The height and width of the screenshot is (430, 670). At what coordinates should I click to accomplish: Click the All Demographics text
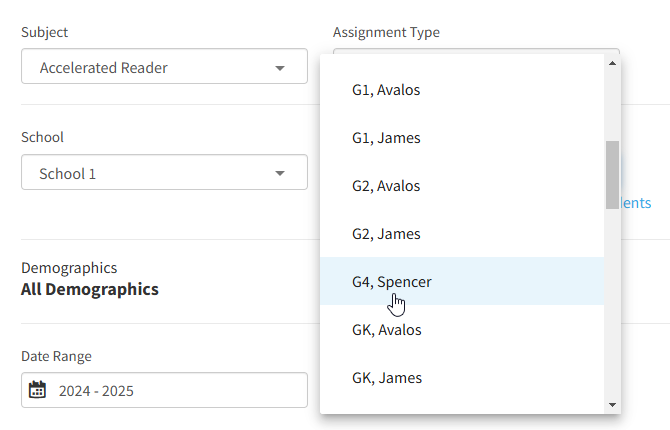pyautogui.click(x=90, y=289)
